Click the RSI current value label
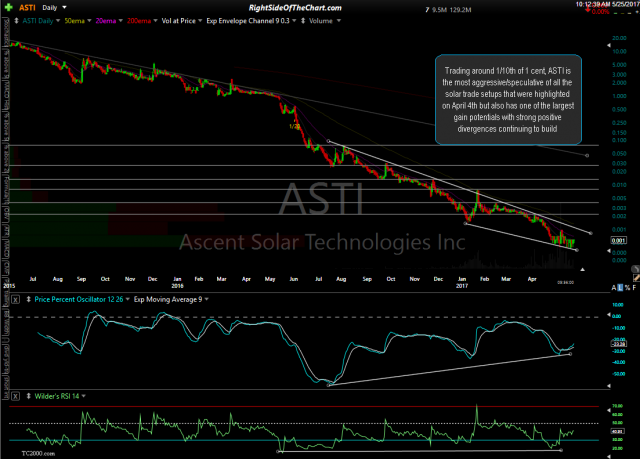 point(617,431)
